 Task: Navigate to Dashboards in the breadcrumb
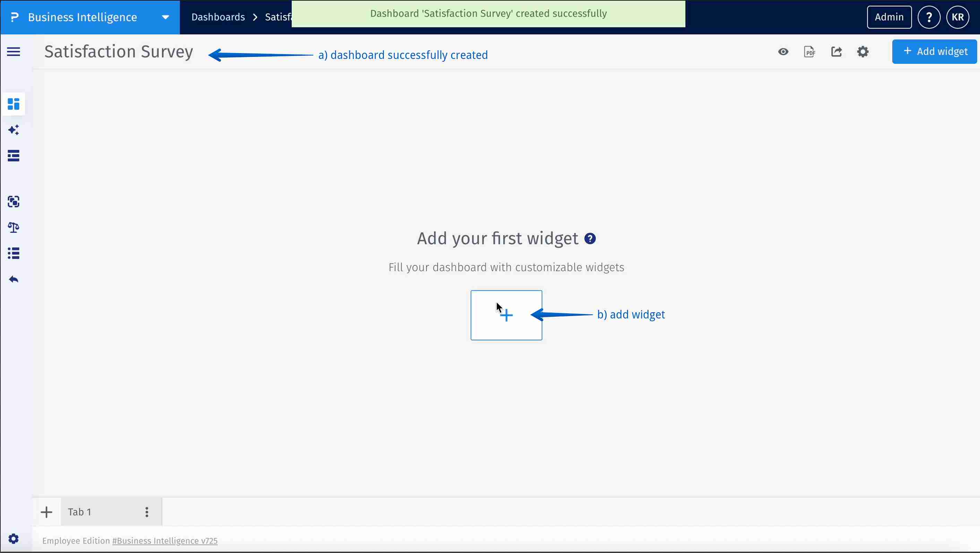point(218,17)
